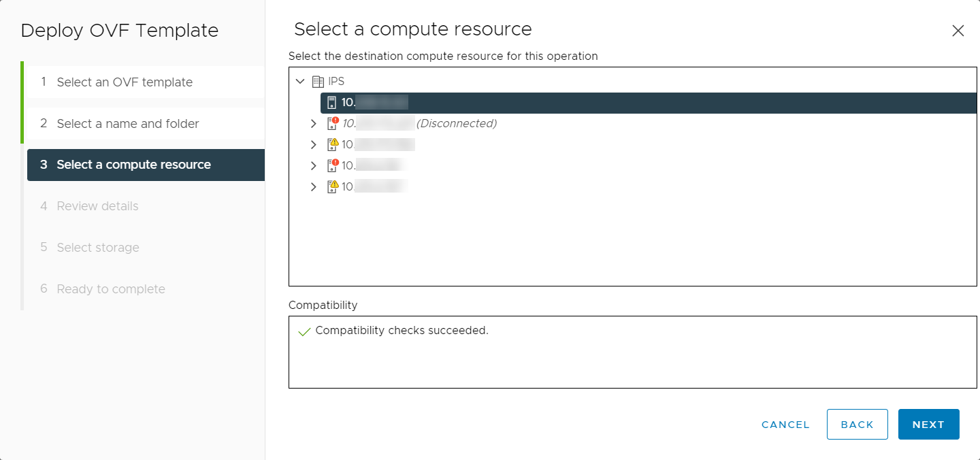Click step 4 Review details

(145, 206)
